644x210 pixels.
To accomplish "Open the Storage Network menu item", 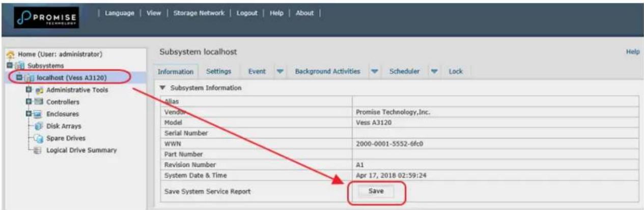I will coord(199,13).
